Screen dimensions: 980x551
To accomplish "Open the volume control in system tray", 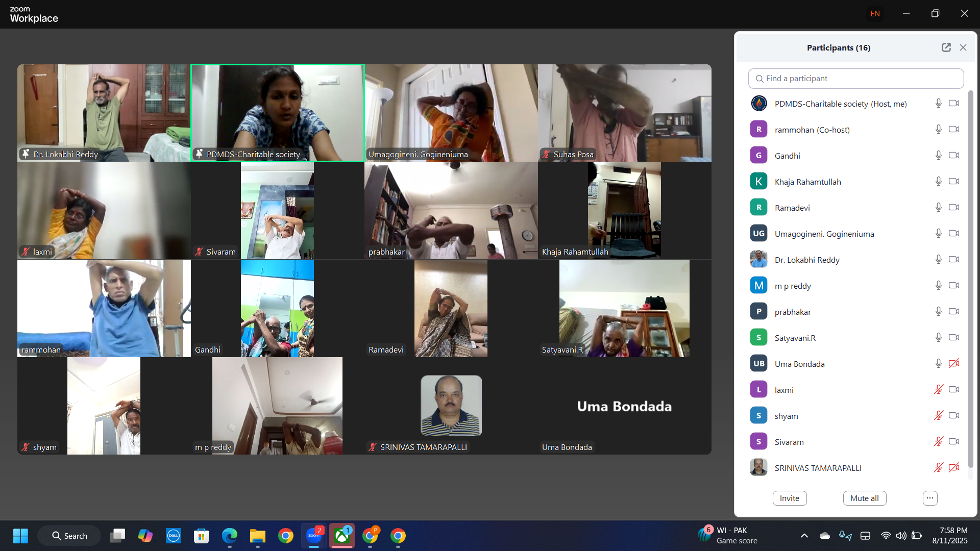I will [x=901, y=536].
